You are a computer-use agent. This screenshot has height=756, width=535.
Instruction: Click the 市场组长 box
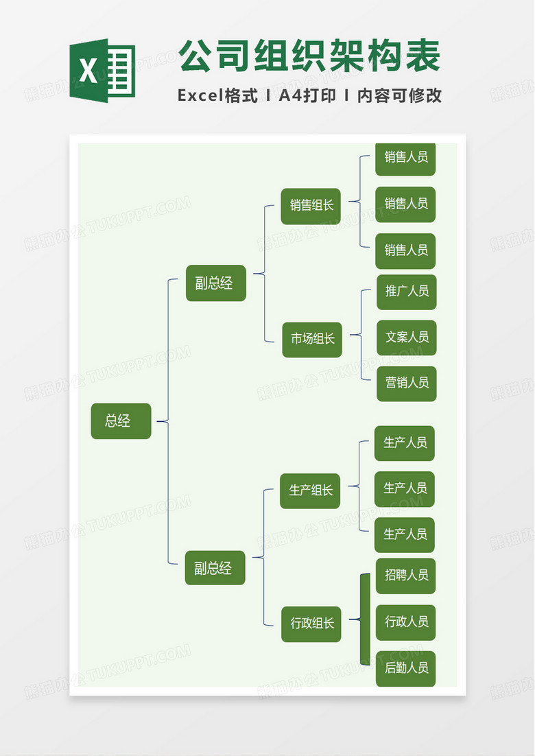(x=312, y=339)
